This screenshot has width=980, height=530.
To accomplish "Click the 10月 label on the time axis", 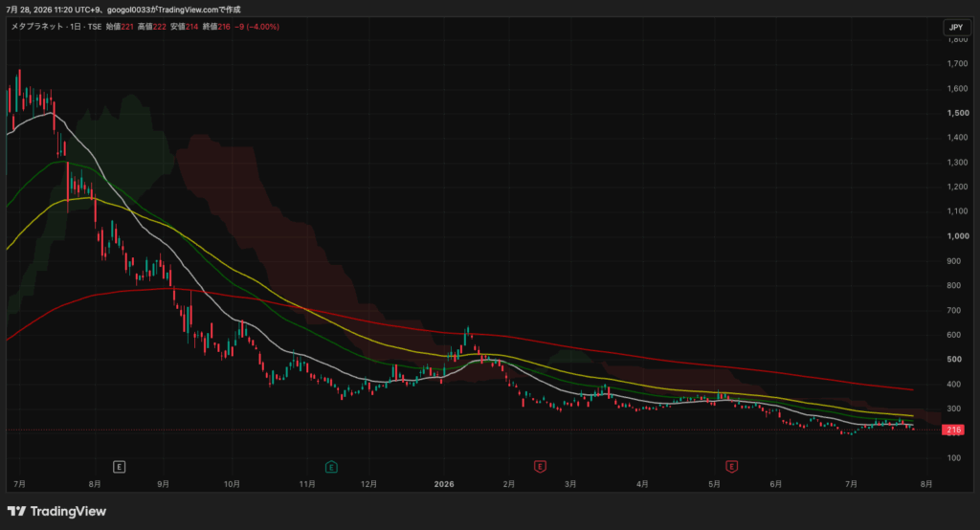I will click(232, 484).
